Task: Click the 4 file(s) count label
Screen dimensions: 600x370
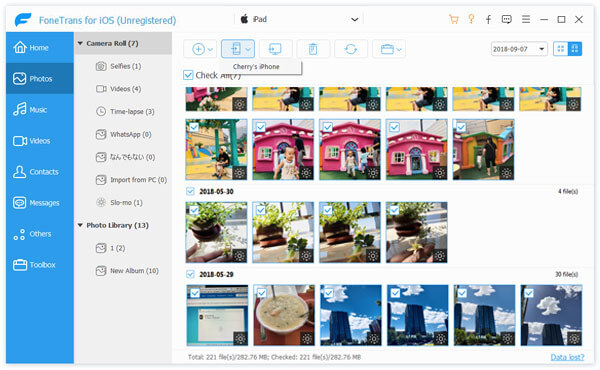Action: pyautogui.click(x=567, y=191)
